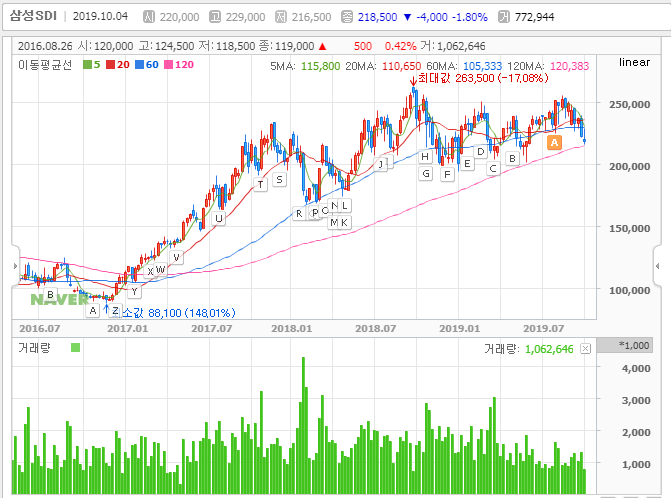Click the opening price icon beside 220,000
671x498 pixels.
[148, 17]
